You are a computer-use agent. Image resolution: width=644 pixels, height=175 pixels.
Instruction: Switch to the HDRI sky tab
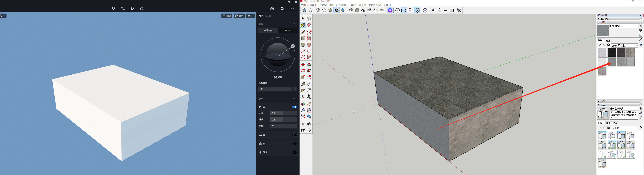pos(288,31)
